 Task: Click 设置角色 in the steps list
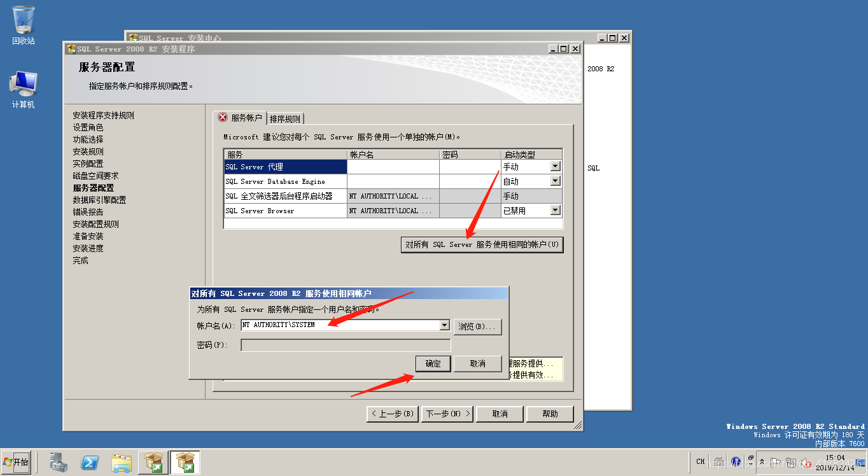pos(88,127)
